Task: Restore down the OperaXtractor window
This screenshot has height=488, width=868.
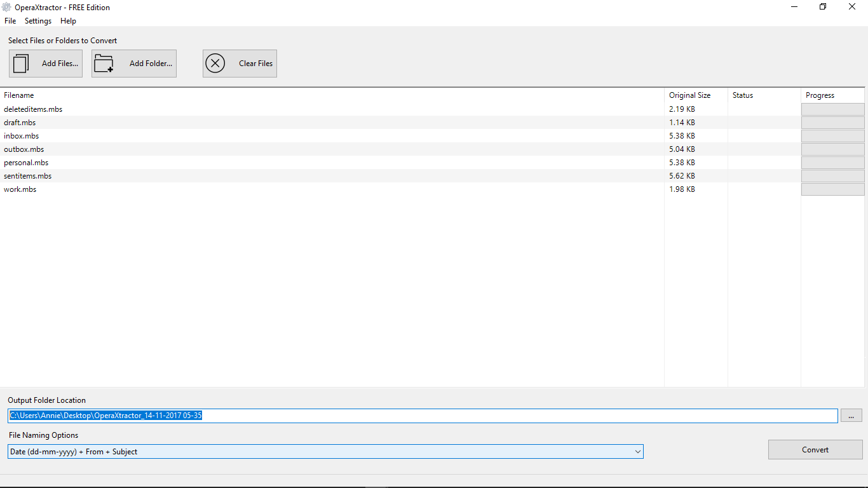Action: click(x=823, y=7)
